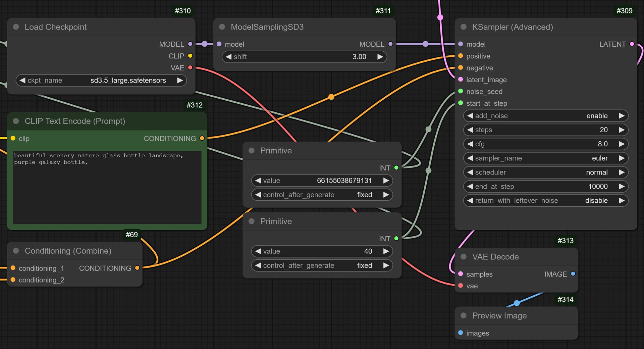The height and width of the screenshot is (349, 644).
Task: Click the steps 20 value field
Action: [x=546, y=130]
